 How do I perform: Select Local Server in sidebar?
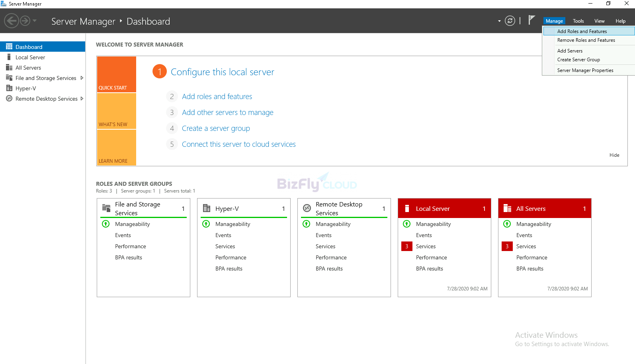pyautogui.click(x=43, y=57)
